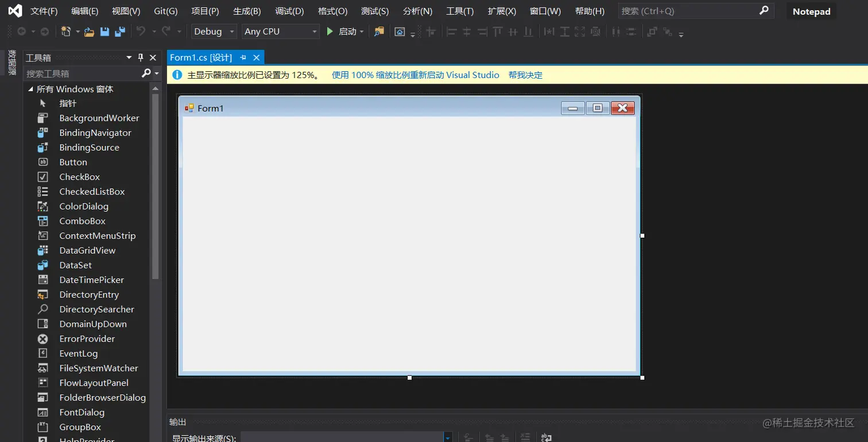
Task: Open the dropdown arrow next to 启动
Action: (x=362, y=32)
